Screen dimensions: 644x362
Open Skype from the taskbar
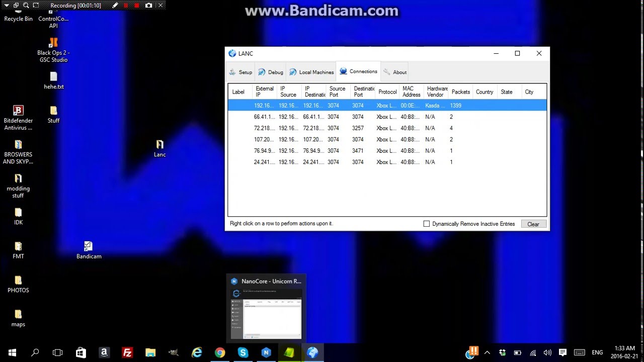(243, 352)
